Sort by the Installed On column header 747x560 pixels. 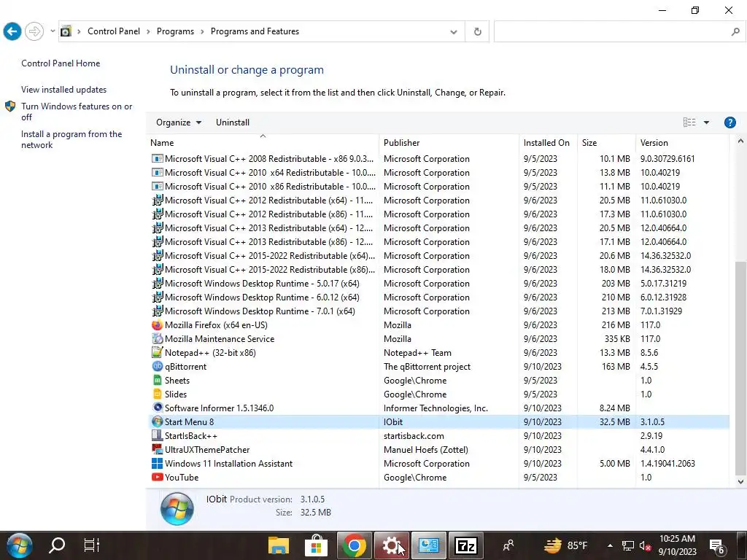546,143
